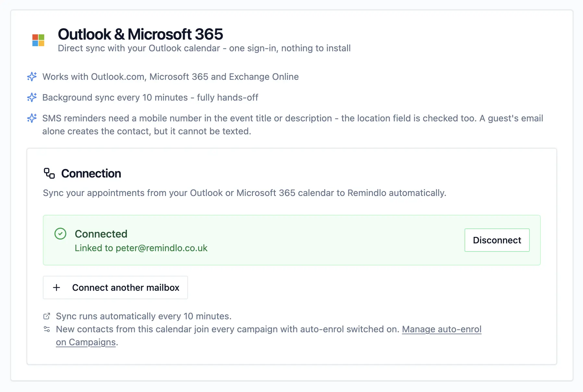Click Sync your appointments from your Outlook description
Screen dimensions: 583x392
pyautogui.click(x=244, y=193)
